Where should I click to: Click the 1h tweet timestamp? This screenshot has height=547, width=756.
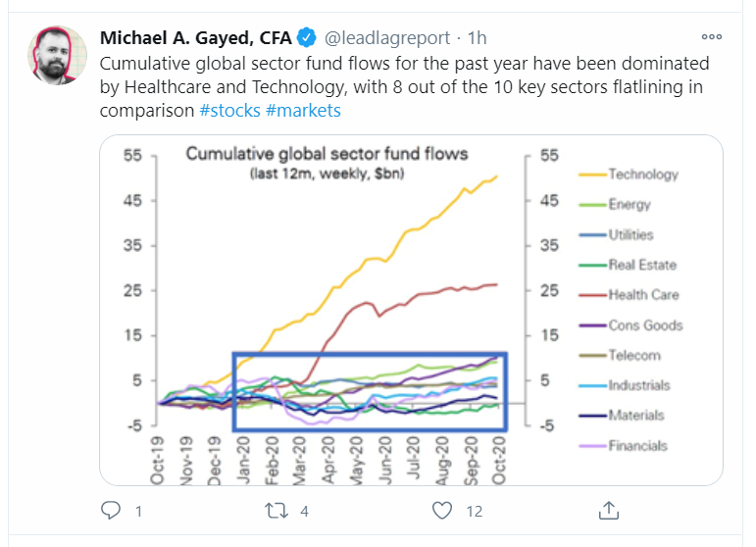click(x=477, y=38)
